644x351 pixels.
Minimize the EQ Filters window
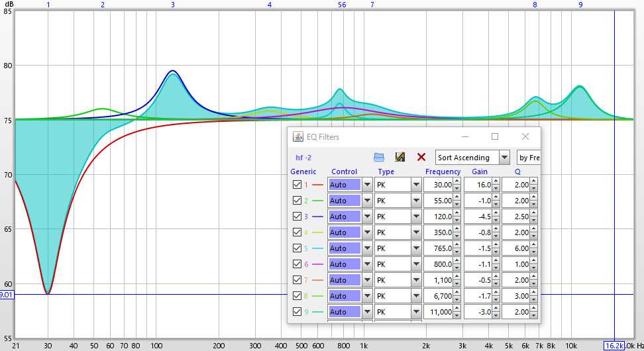point(464,136)
